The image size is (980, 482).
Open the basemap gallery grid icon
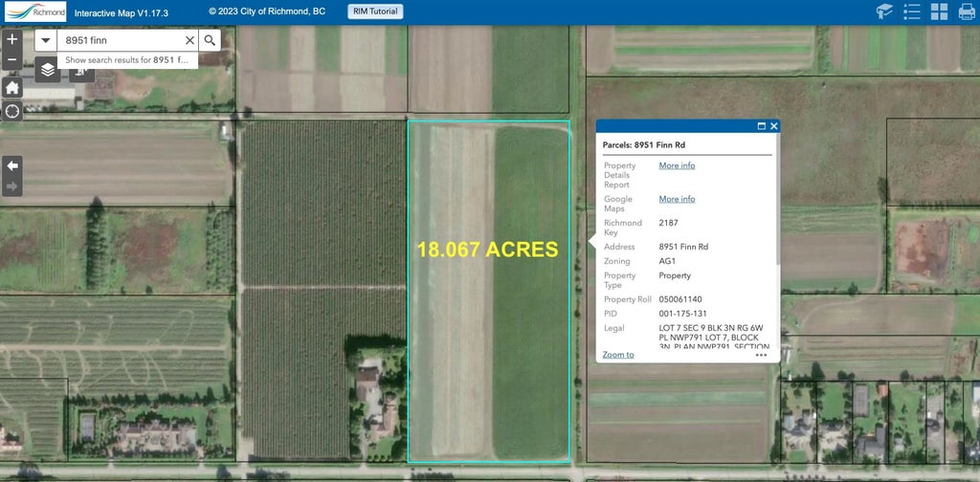[x=939, y=11]
